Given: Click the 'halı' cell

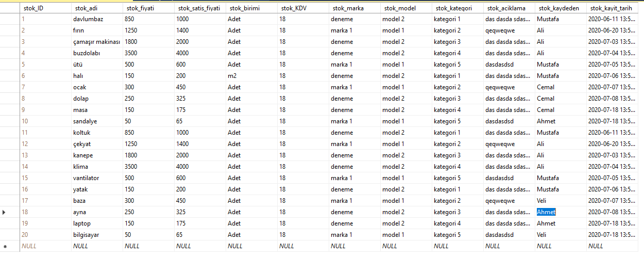Looking at the screenshot, I should [97, 76].
